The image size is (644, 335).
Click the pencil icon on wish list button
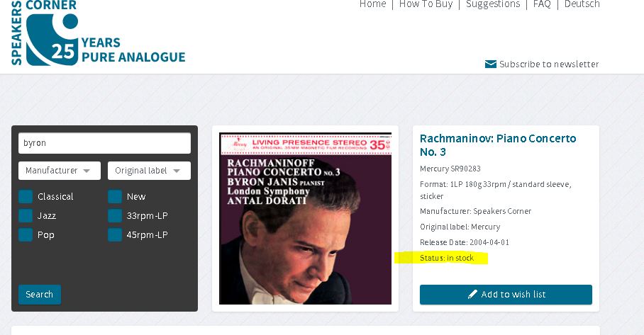pyautogui.click(x=473, y=294)
